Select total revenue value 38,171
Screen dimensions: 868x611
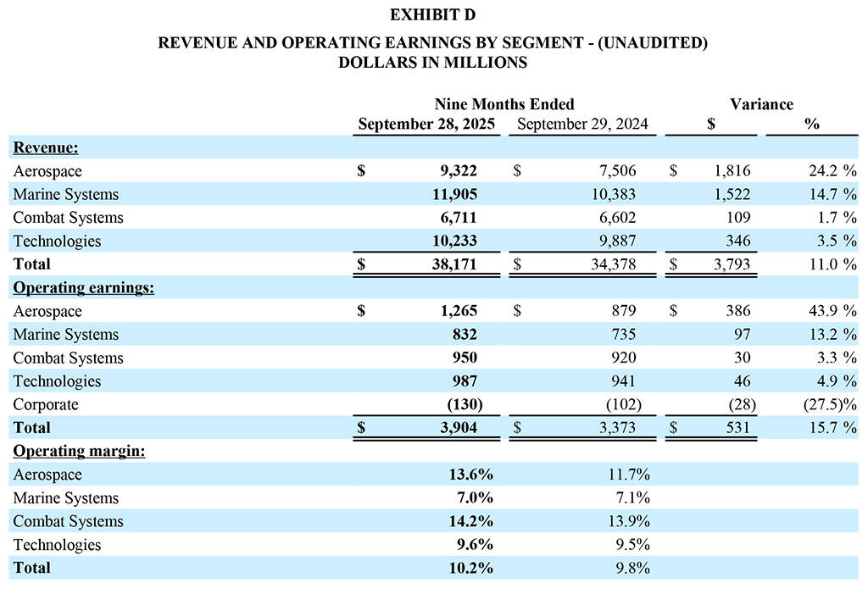click(454, 264)
